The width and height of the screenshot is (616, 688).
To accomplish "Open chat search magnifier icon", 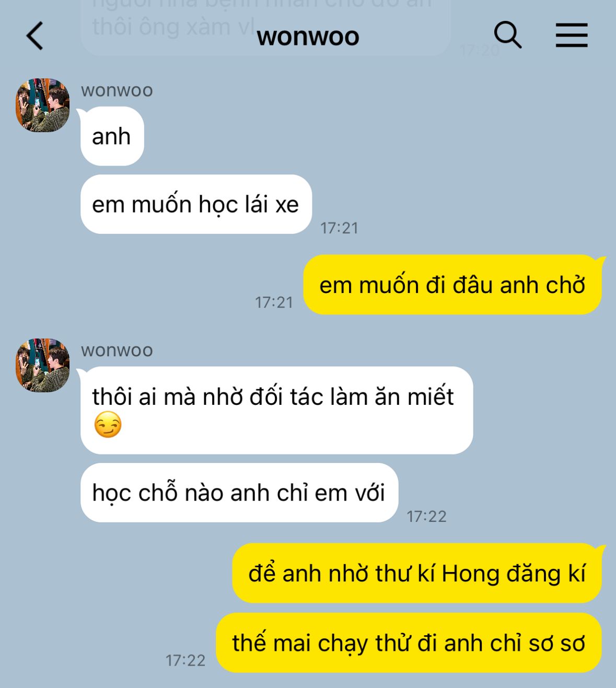I will pyautogui.click(x=507, y=36).
